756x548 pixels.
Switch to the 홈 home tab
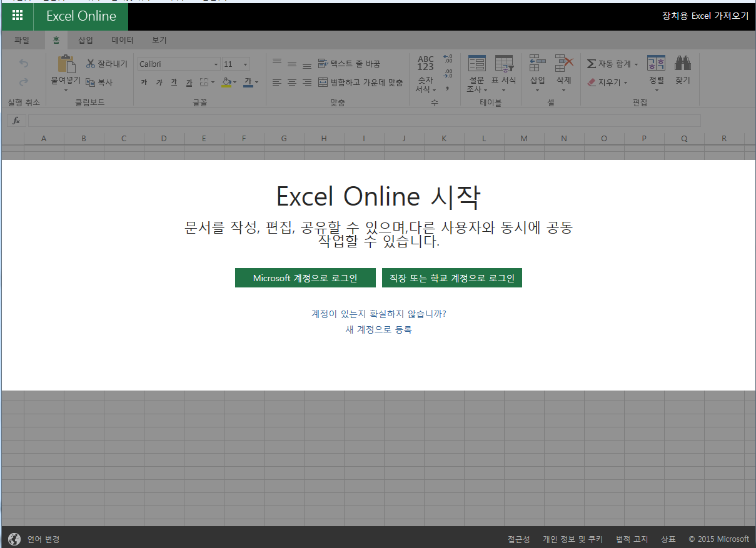coord(56,40)
